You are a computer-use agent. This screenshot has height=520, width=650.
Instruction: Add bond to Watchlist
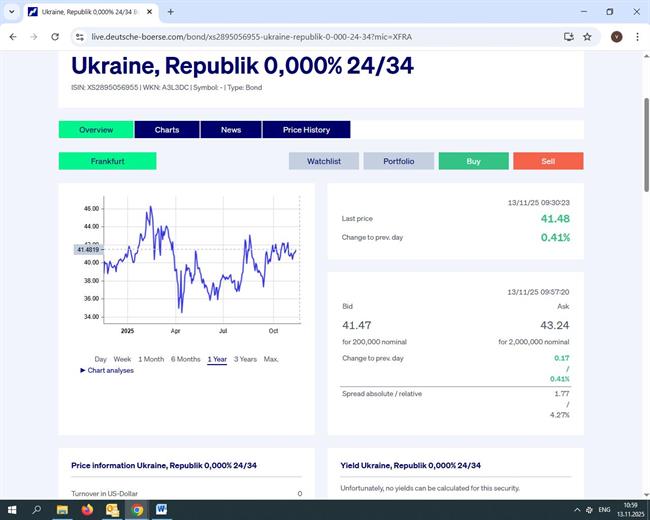tap(323, 161)
